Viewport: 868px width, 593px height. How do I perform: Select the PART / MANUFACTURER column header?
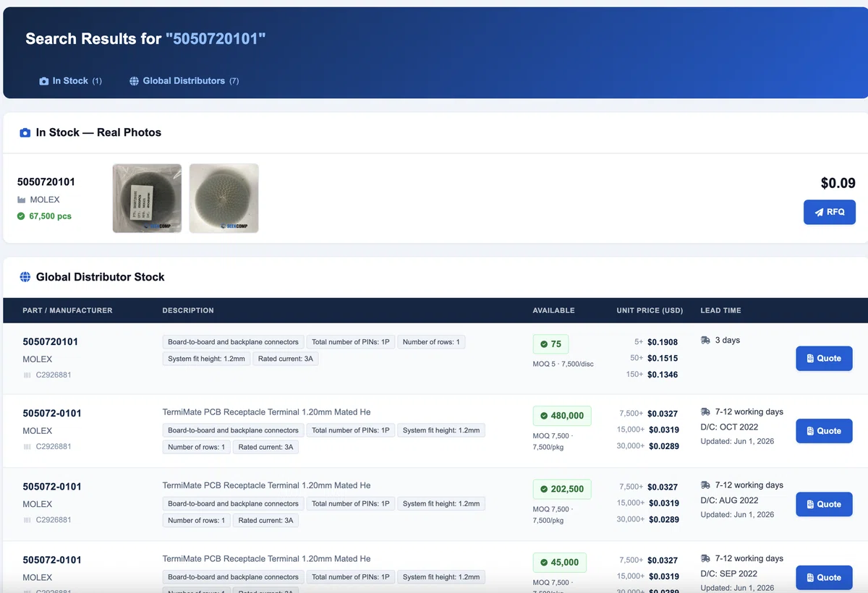67,310
